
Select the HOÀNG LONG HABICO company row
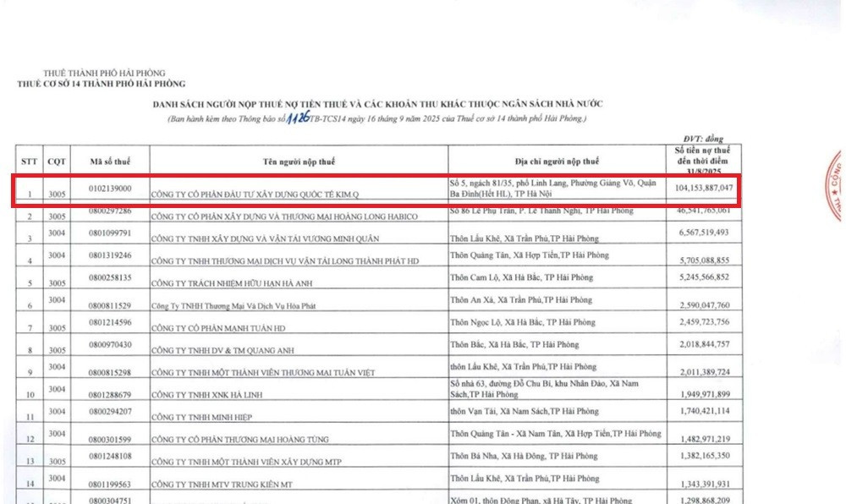[283, 217]
